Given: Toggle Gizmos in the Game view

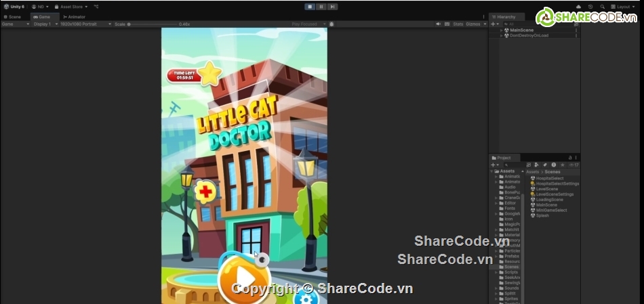Looking at the screenshot, I should 472,24.
